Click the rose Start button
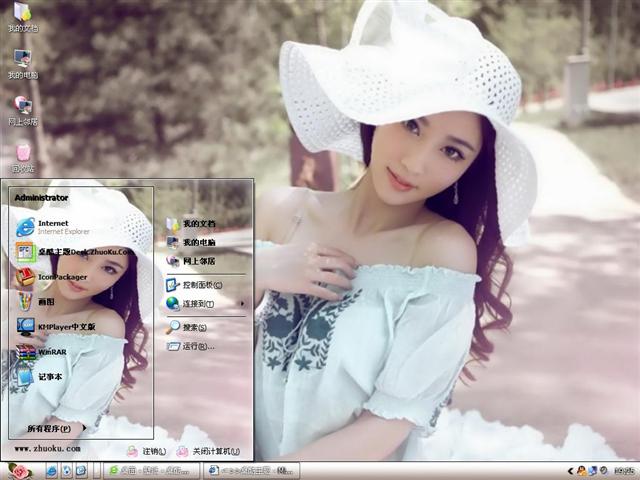This screenshot has height=480, width=640. click(x=20, y=471)
